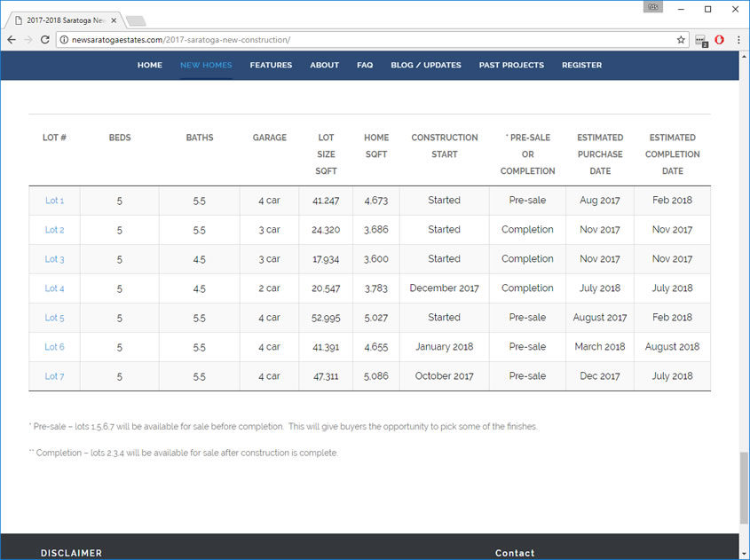The image size is (750, 560).
Task: Open the Lot 1 link
Action: pos(54,201)
